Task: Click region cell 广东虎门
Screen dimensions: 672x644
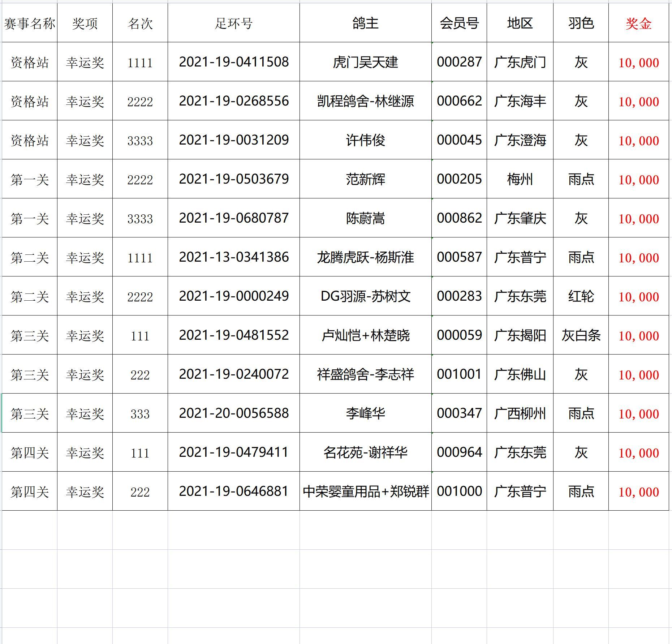Action: pos(520,62)
